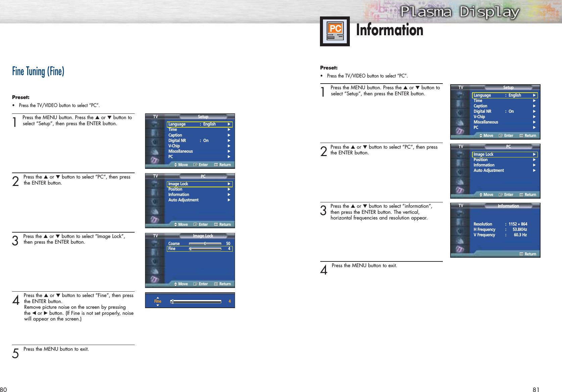Expand the Auto Adjustment arrow in page 80 PC menu
The height and width of the screenshot is (392, 562).
[229, 200]
